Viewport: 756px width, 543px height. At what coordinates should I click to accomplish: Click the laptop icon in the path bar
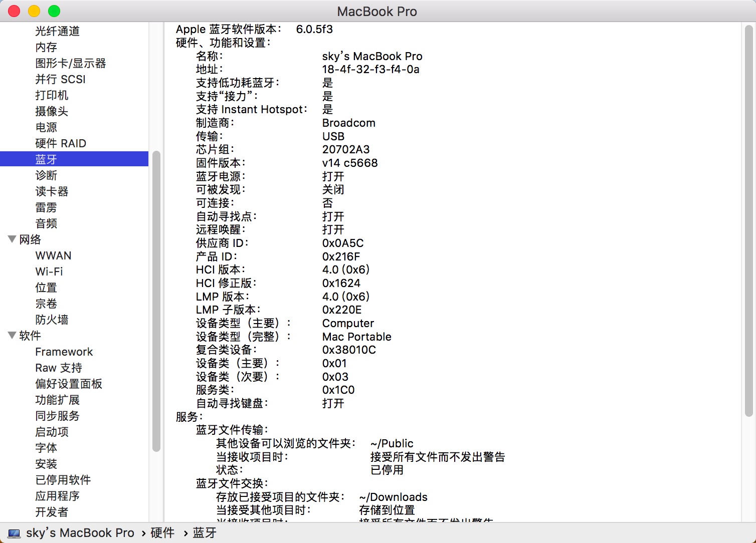coord(14,533)
